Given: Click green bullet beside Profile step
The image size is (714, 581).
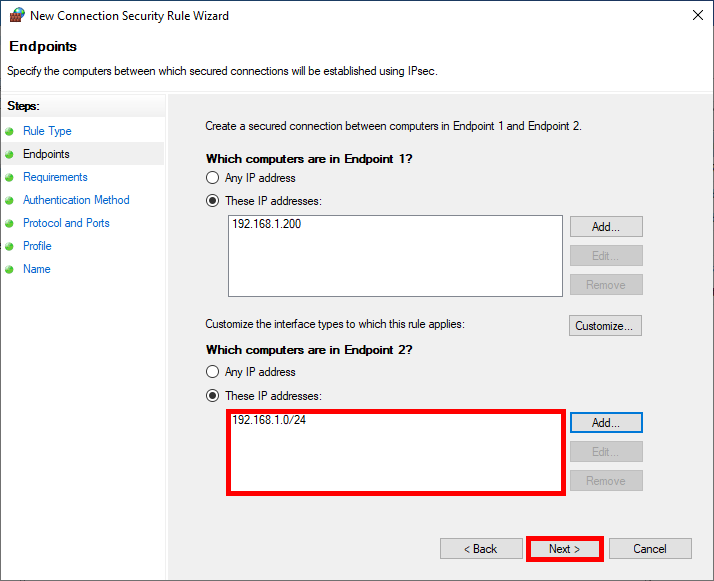Looking at the screenshot, I should coord(10,246).
